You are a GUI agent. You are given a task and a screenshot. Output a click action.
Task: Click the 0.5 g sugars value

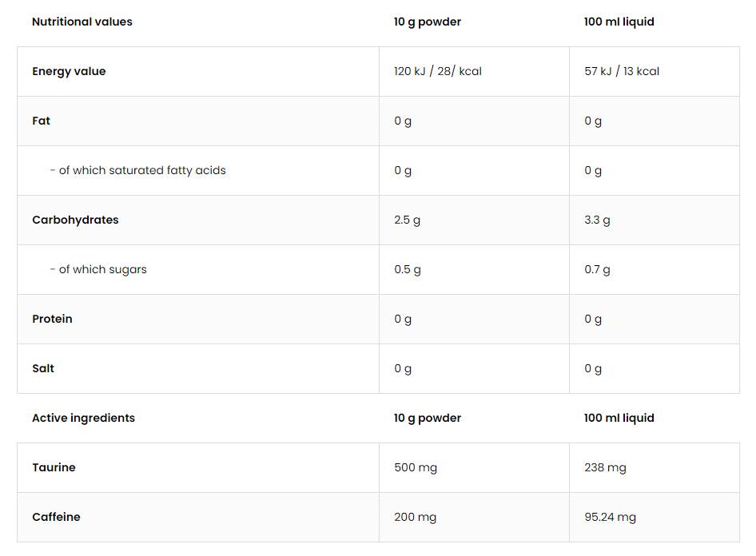click(x=408, y=269)
